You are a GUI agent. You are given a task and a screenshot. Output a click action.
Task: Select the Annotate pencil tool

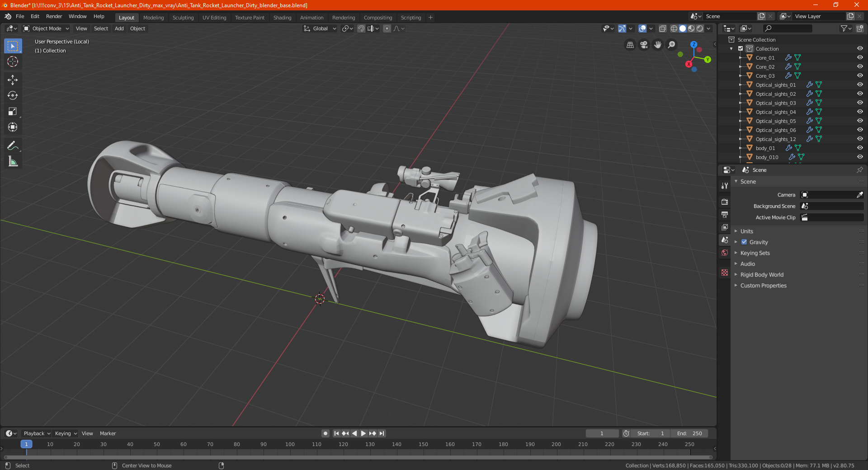(13, 146)
